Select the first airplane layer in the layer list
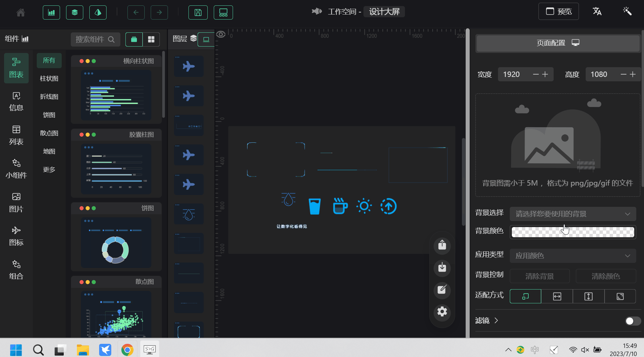Screen dimensions: 644x357 (x=189, y=66)
